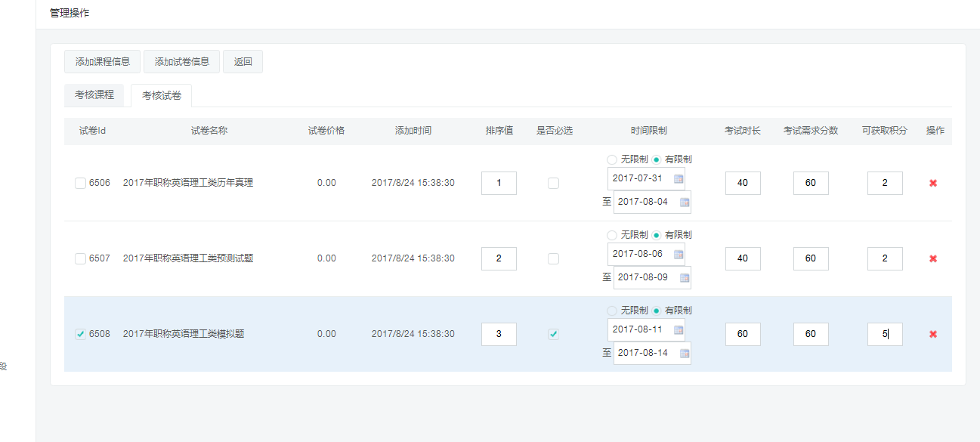Select 无限制 radio for paper 6508
The height and width of the screenshot is (442, 980).
pyautogui.click(x=612, y=311)
